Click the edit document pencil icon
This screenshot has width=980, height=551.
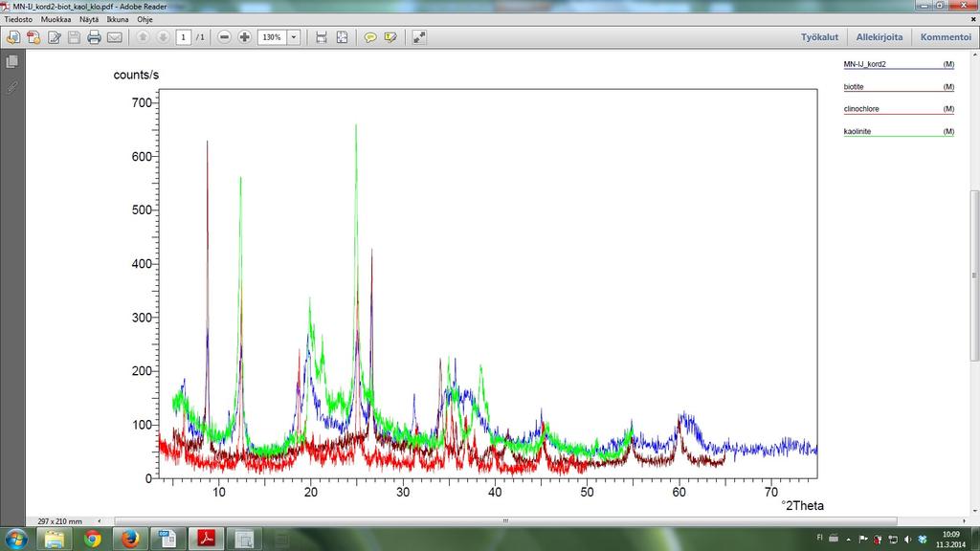[55, 37]
